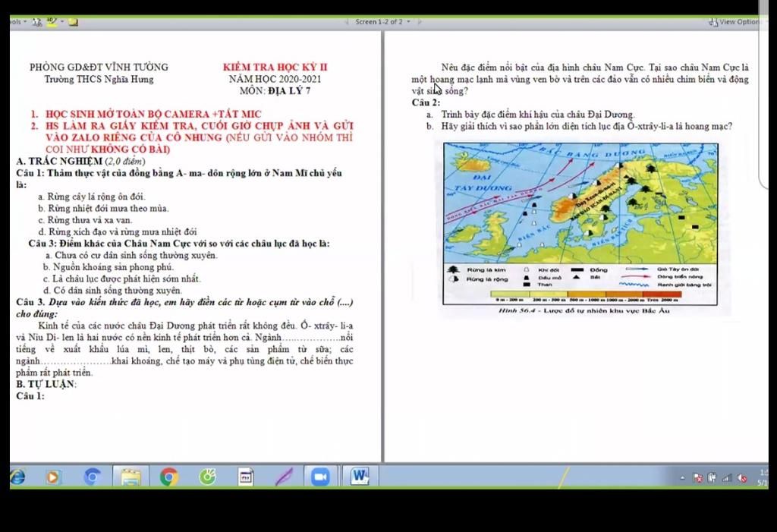Click the line 'Trường THCS Nghĩa Hưng'
The height and width of the screenshot is (532, 777).
[x=99, y=79]
